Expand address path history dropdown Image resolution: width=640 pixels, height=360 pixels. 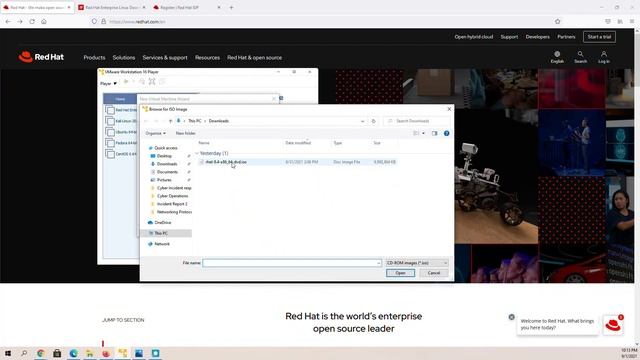point(362,121)
